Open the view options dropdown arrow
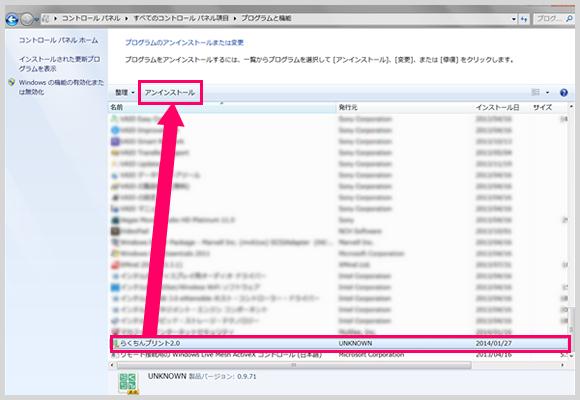This screenshot has height=400, width=580. click(x=547, y=93)
